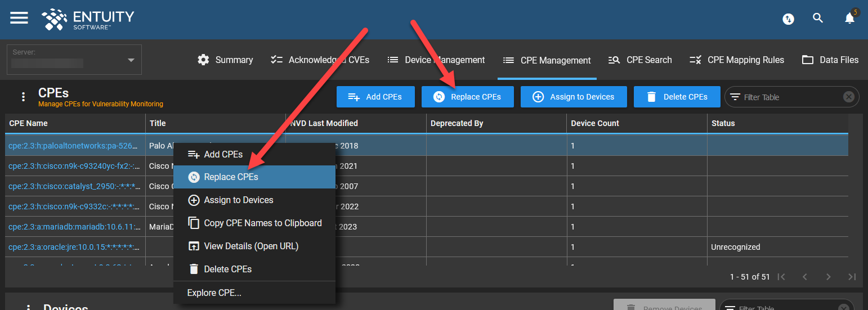Image resolution: width=868 pixels, height=310 pixels.
Task: Select View Details (Open URL)
Action: [x=254, y=246]
